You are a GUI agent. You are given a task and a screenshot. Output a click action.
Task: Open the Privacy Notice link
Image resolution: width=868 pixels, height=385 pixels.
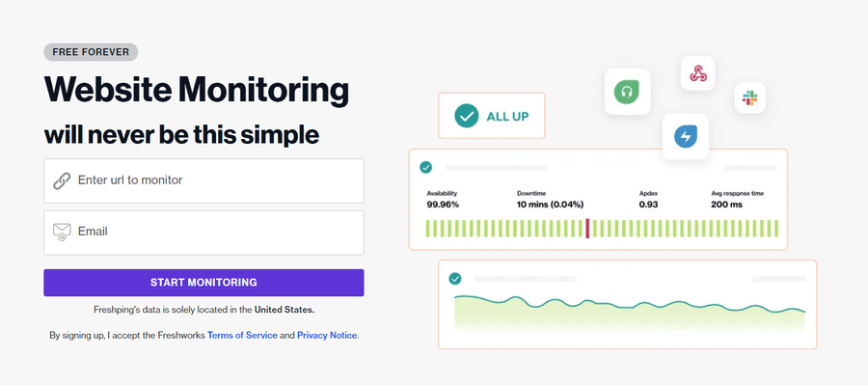pos(327,336)
